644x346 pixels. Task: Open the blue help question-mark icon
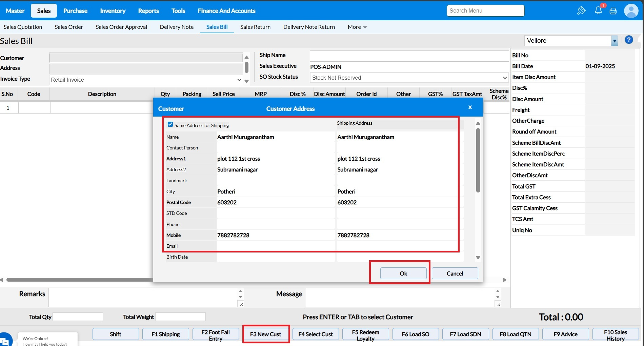tap(629, 40)
